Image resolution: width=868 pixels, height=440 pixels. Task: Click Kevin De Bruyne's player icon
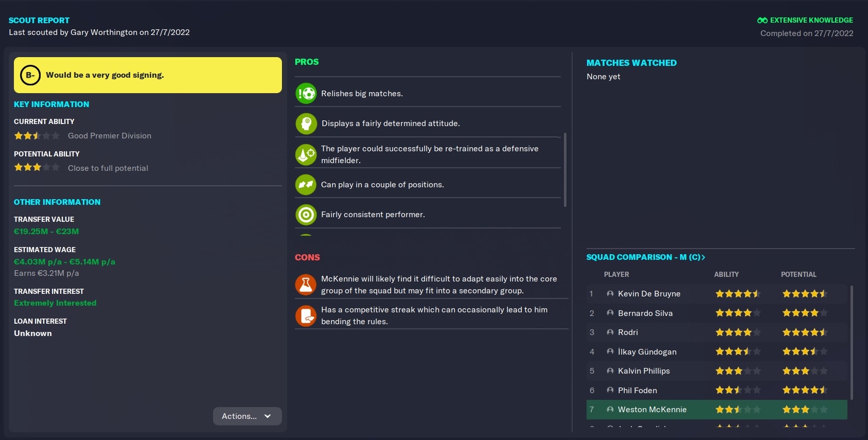610,294
